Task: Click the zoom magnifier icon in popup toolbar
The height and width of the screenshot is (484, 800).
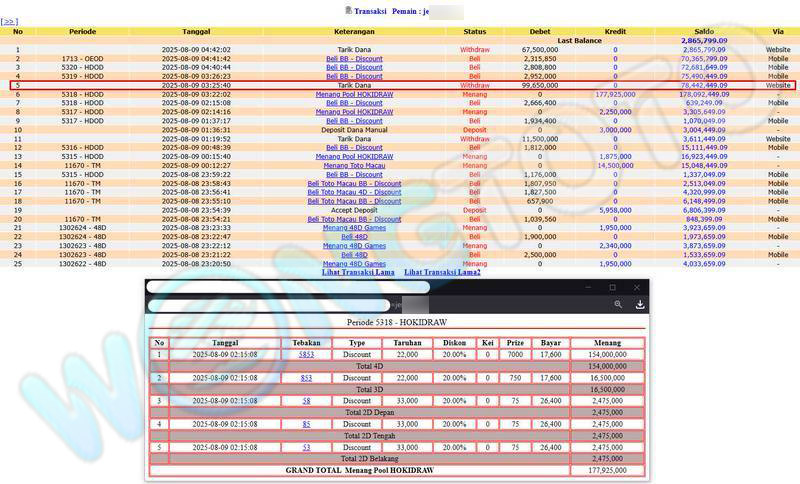Action: coord(618,304)
